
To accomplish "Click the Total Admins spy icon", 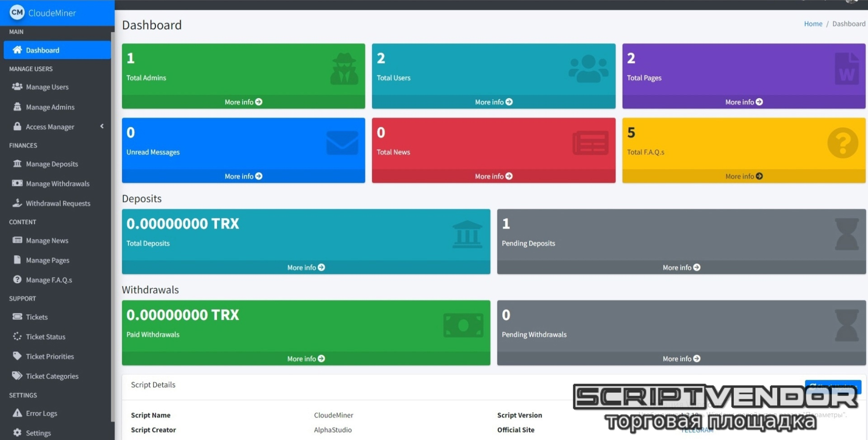I will coord(344,69).
